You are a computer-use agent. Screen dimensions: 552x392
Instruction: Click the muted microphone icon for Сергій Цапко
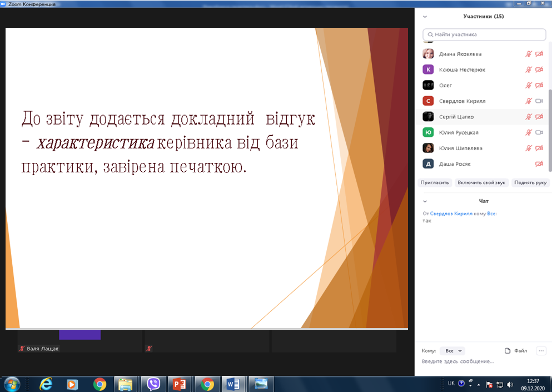(x=529, y=117)
